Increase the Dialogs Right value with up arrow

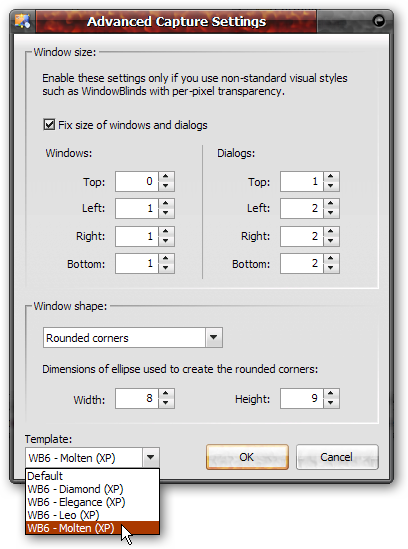(x=331, y=231)
